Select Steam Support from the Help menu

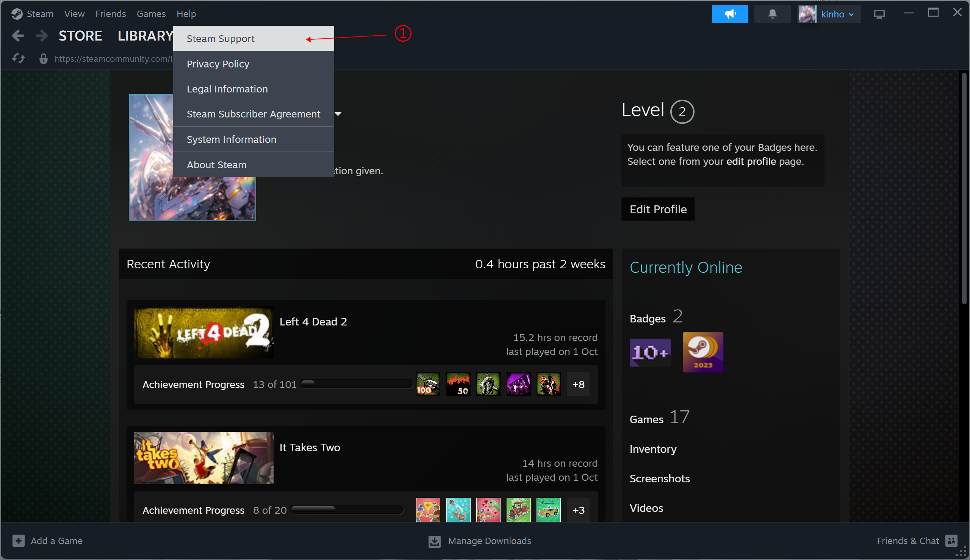221,39
